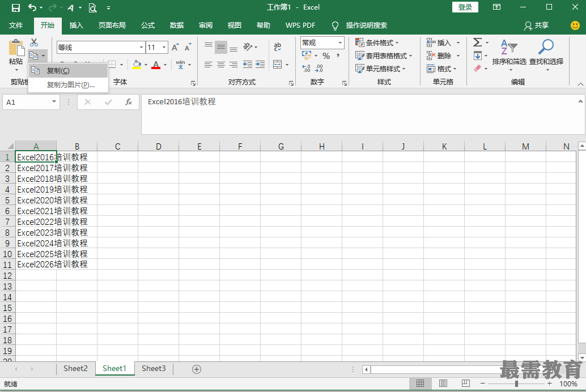
Task: Center cell text horizontally
Action: pos(221,65)
